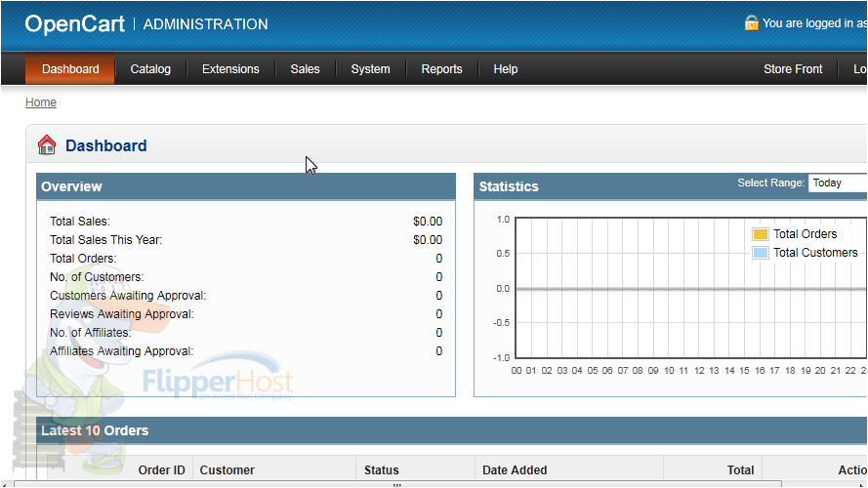Click the ADMINISTRATION header text
The width and height of the screenshot is (868, 488).
click(205, 23)
